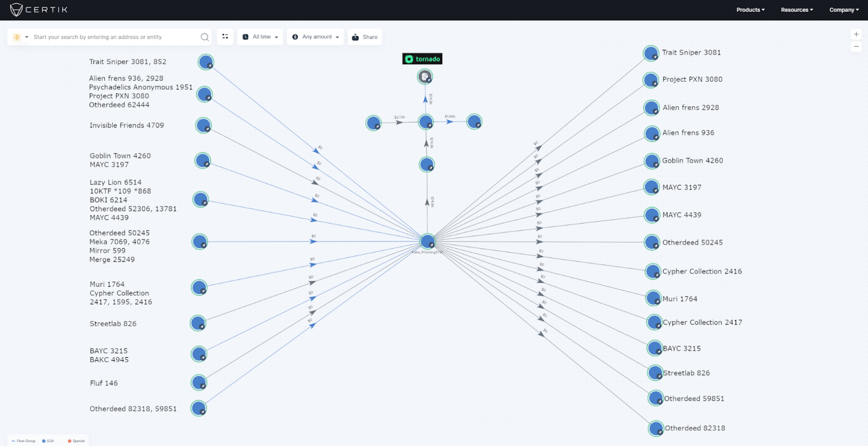Open the Any amount dropdown
The width and height of the screenshot is (868, 446).
pos(315,37)
